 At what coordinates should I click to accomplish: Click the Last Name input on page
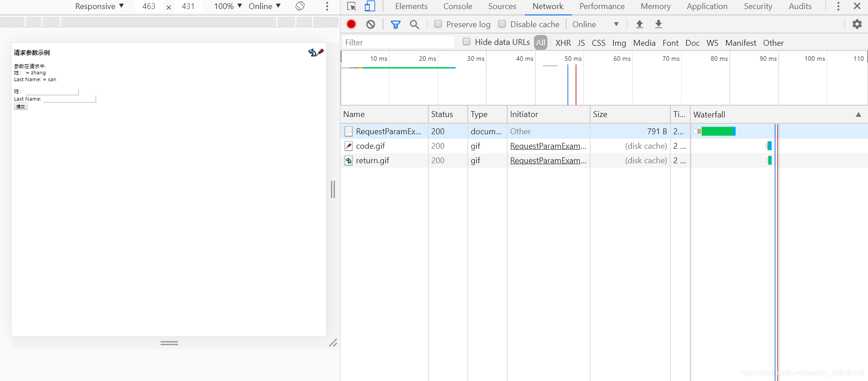(x=69, y=99)
